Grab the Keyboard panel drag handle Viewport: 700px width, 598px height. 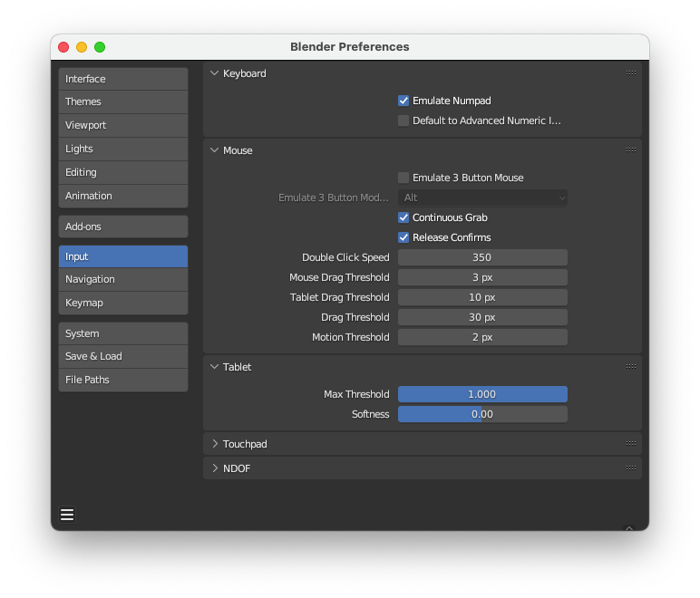(631, 73)
